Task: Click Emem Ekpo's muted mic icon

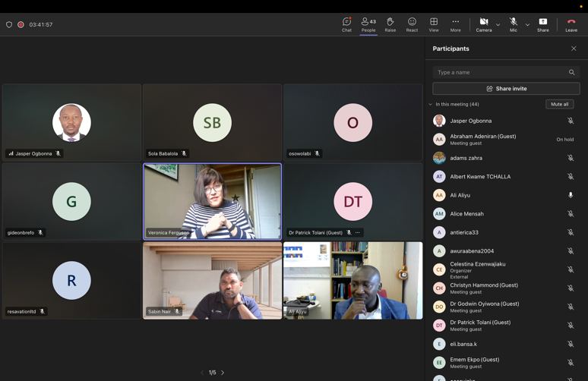Action: [571, 363]
